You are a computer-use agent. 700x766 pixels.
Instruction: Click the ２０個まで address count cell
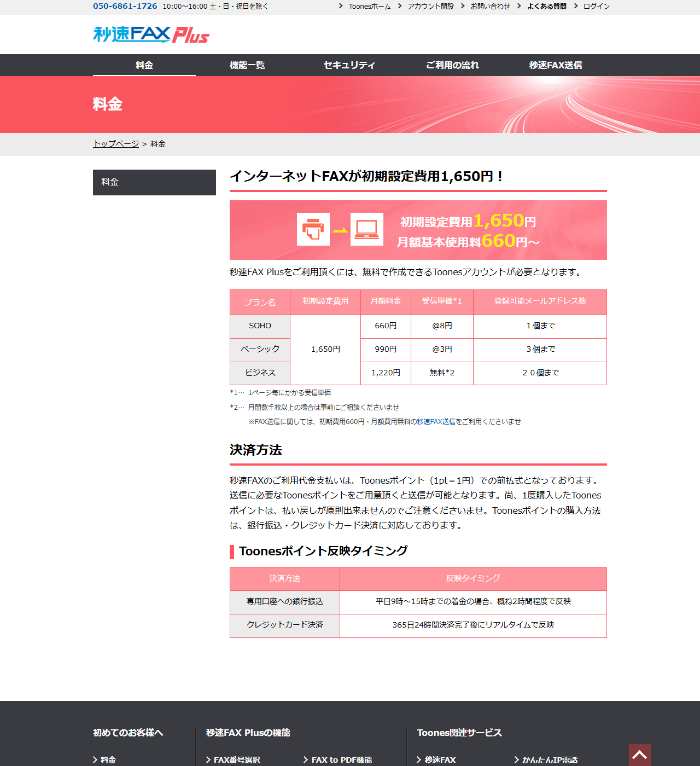[x=540, y=373]
